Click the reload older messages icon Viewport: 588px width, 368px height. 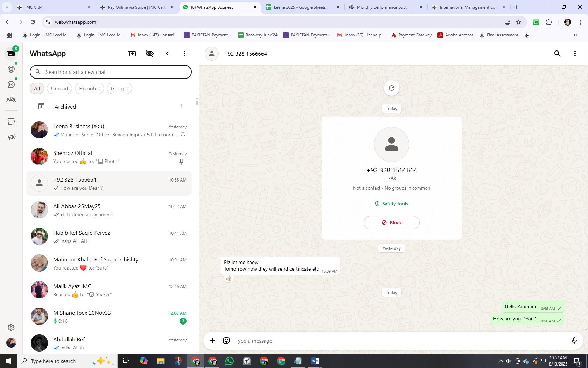click(392, 88)
